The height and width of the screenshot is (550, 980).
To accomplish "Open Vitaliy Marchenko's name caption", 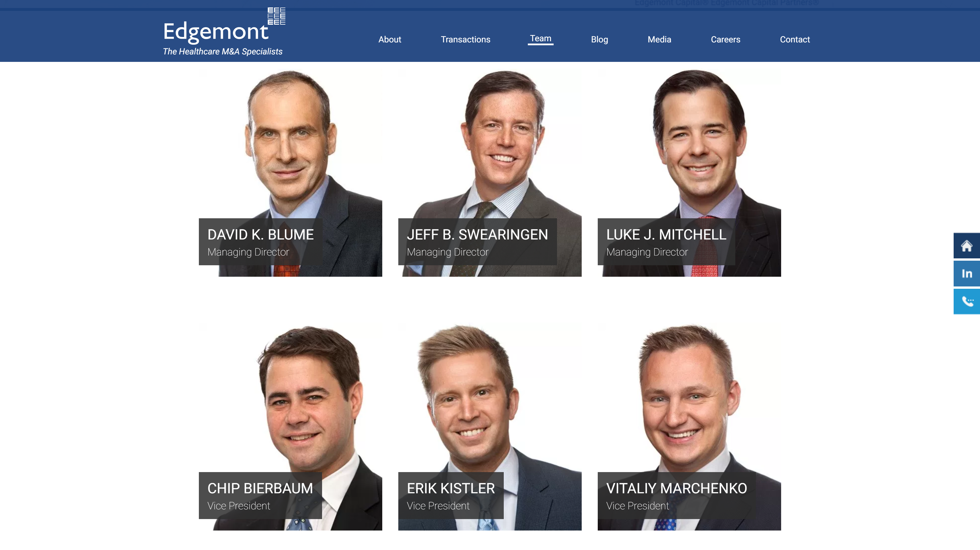I will coord(677,488).
